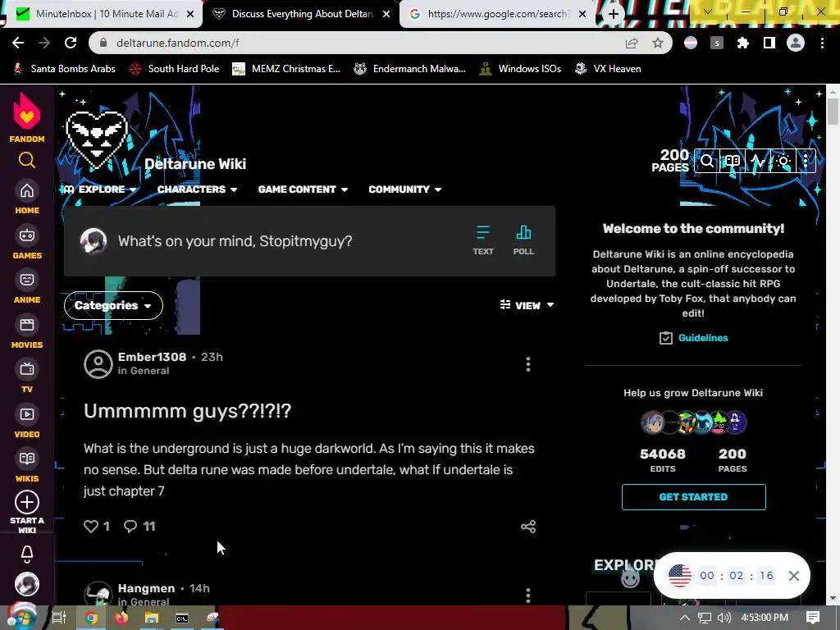Expand the Explore menu
The width and height of the screenshot is (840, 630).
pos(99,189)
